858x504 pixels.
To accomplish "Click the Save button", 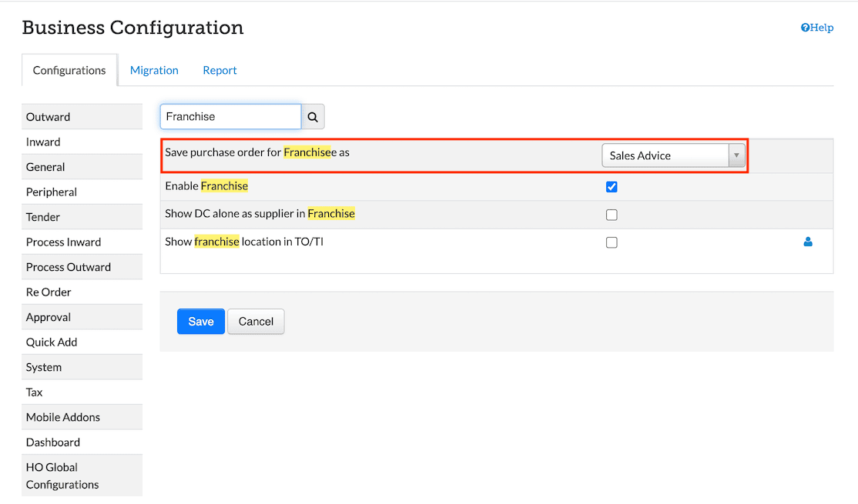I will click(x=200, y=322).
